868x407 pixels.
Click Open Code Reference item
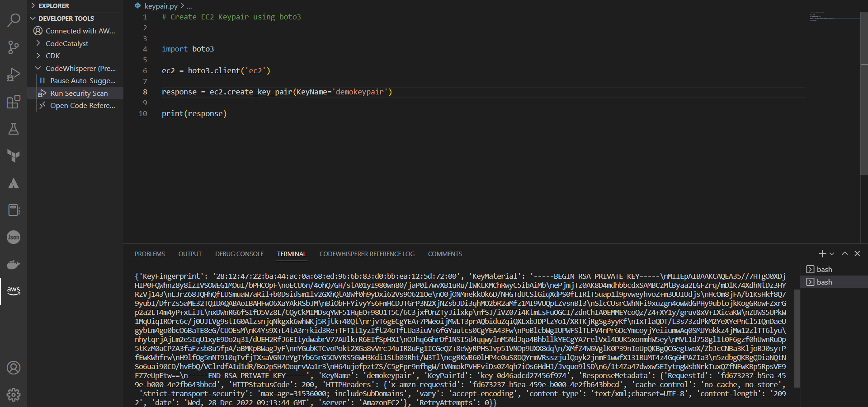click(x=83, y=105)
